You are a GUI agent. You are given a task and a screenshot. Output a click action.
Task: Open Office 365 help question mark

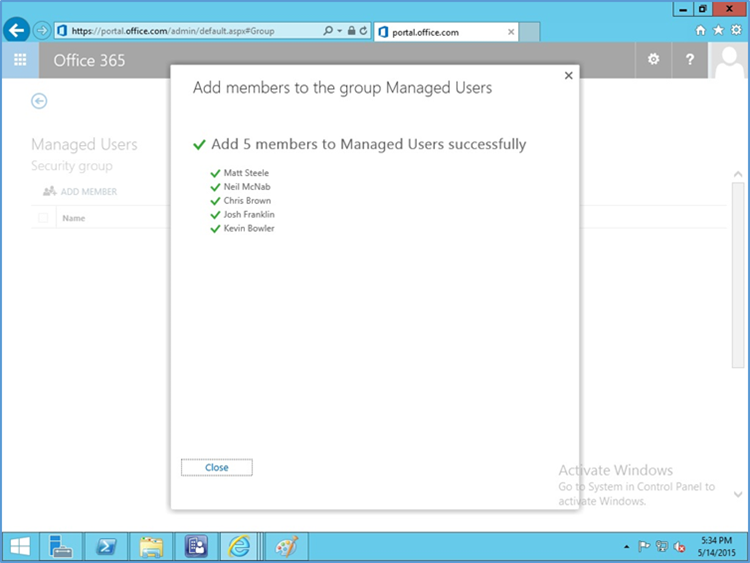pos(690,59)
